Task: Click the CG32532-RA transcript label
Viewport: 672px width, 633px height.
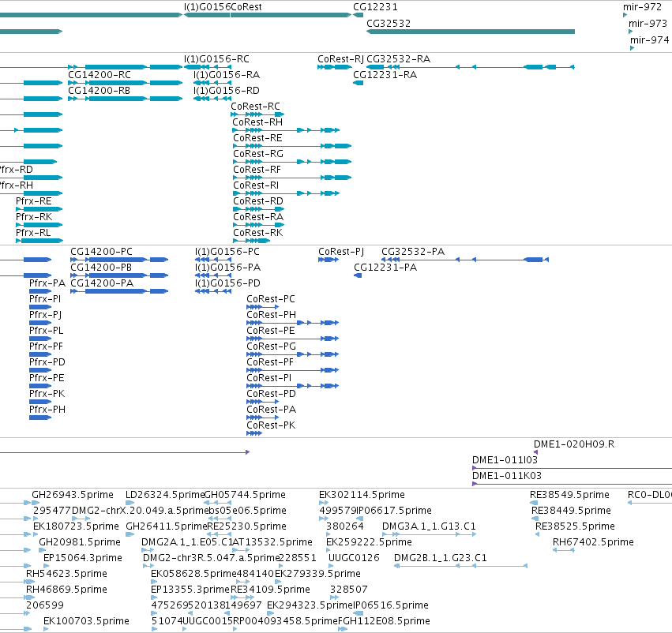Action: [399, 59]
